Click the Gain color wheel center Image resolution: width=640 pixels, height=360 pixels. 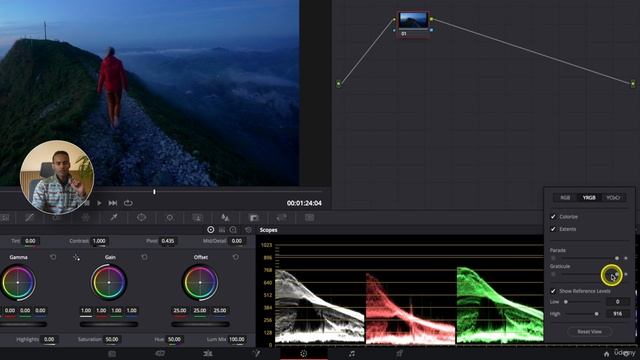tap(109, 282)
